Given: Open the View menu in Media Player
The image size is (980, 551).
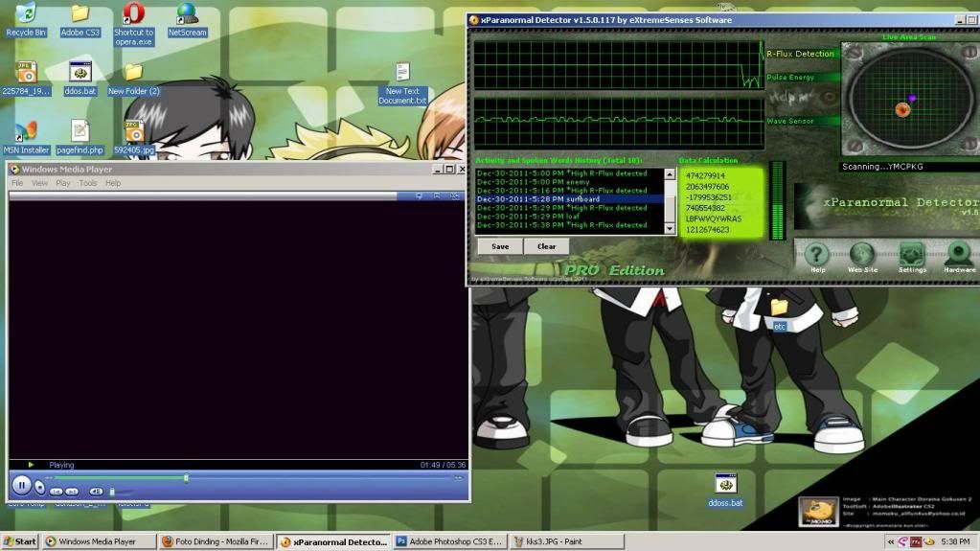Looking at the screenshot, I should click(x=39, y=183).
